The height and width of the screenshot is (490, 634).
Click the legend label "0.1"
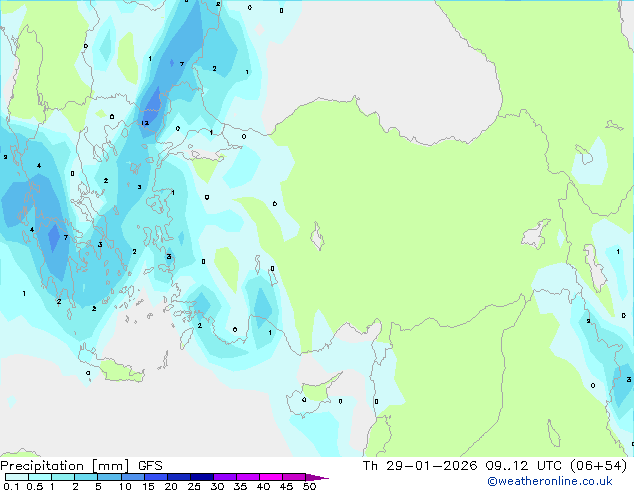[x=11, y=486]
